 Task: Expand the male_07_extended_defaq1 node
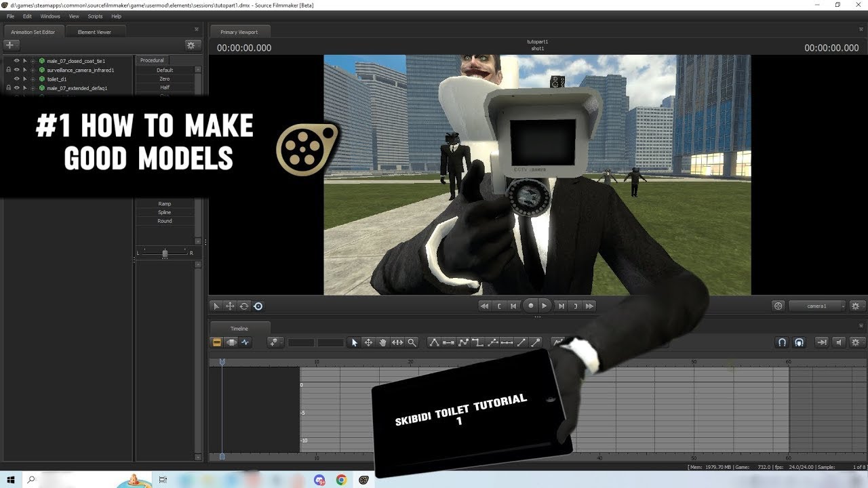(x=33, y=88)
